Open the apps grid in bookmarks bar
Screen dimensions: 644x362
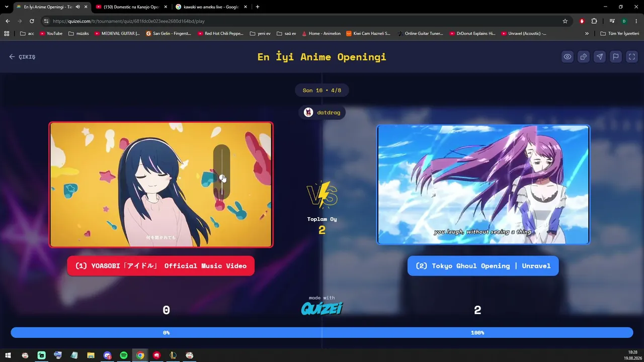tap(7, 34)
